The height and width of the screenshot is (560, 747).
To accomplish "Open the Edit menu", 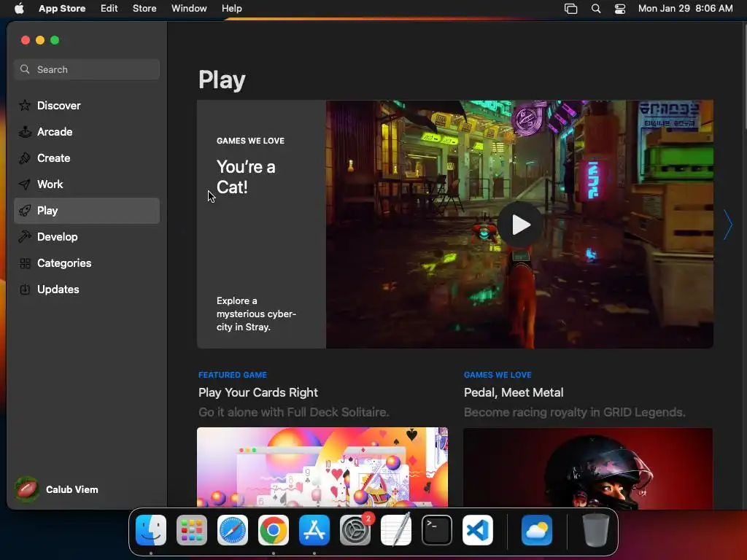I will coord(109,9).
